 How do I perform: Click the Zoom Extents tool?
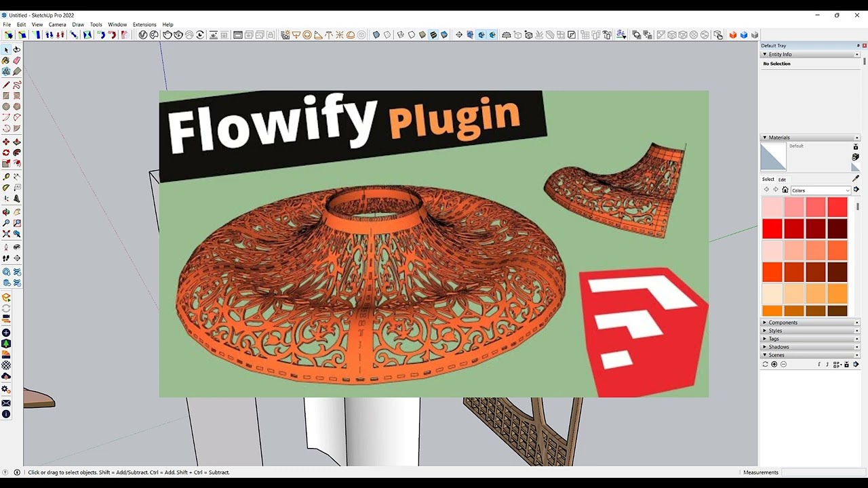(x=6, y=234)
